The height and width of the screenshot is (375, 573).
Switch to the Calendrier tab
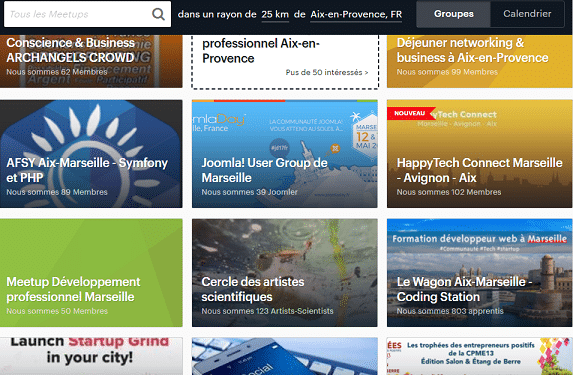tap(527, 14)
